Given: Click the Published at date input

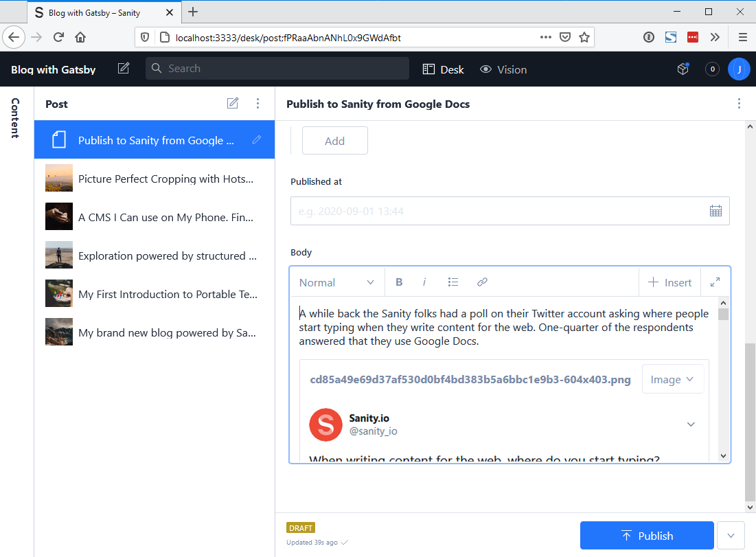Looking at the screenshot, I should pos(509,211).
